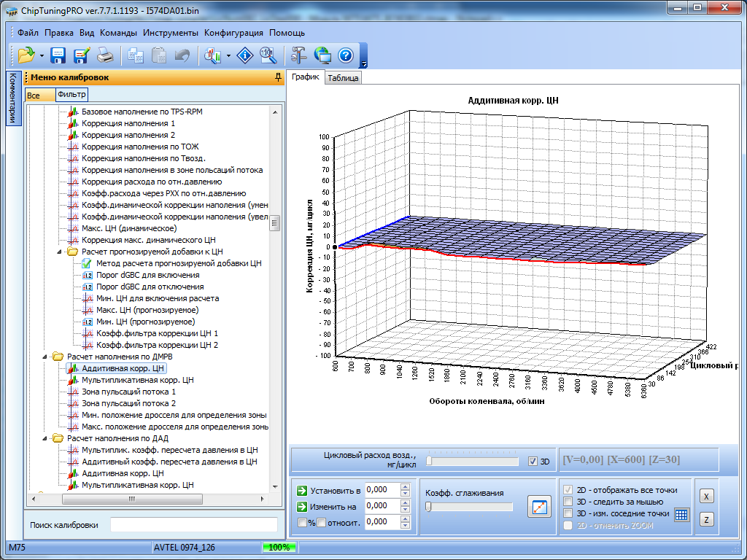This screenshot has height=560, width=747.
Task: Open settings with hammer and wrench icon
Action: (x=298, y=55)
